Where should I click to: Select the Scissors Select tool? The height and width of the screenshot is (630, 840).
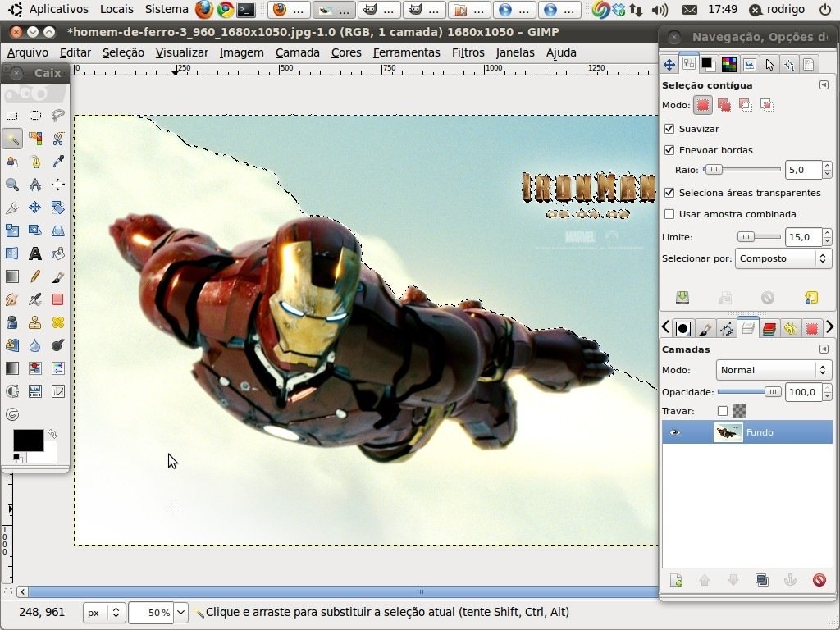(58, 138)
